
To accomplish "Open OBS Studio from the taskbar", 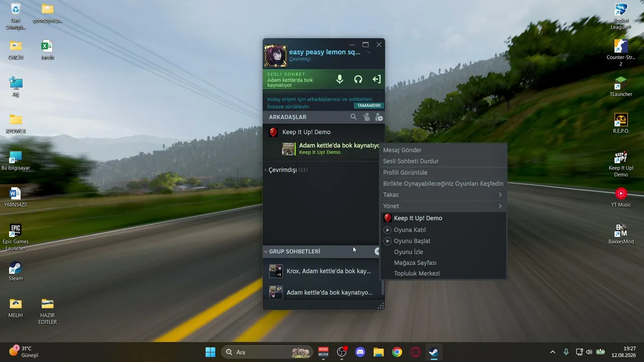I will 342,352.
